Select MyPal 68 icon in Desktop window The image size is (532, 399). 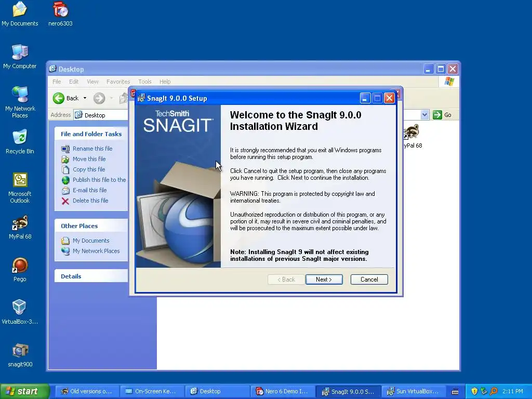pyautogui.click(x=412, y=136)
